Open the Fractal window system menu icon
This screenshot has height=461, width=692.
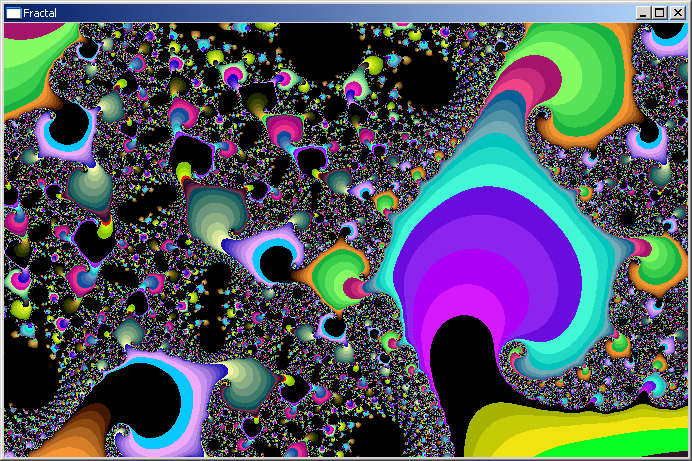tap(13, 13)
